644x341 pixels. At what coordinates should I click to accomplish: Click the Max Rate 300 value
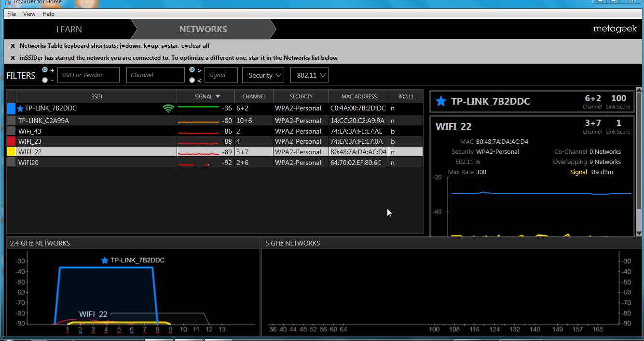[481, 172]
